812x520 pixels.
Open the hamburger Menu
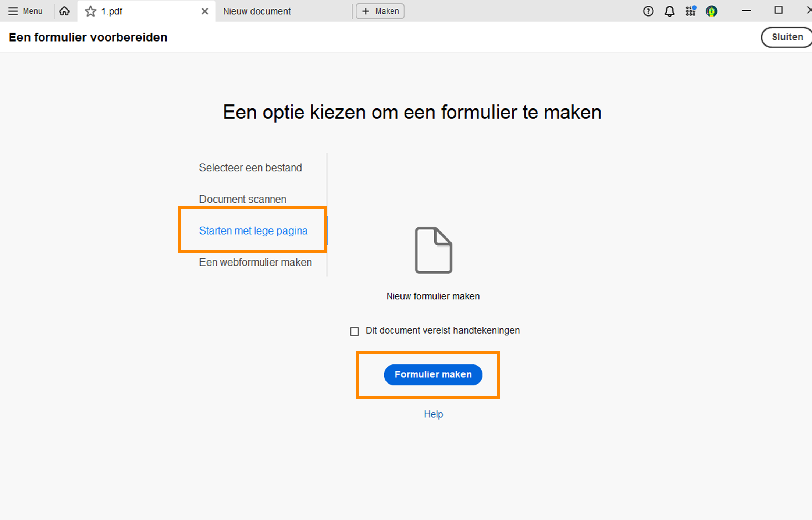(25, 11)
